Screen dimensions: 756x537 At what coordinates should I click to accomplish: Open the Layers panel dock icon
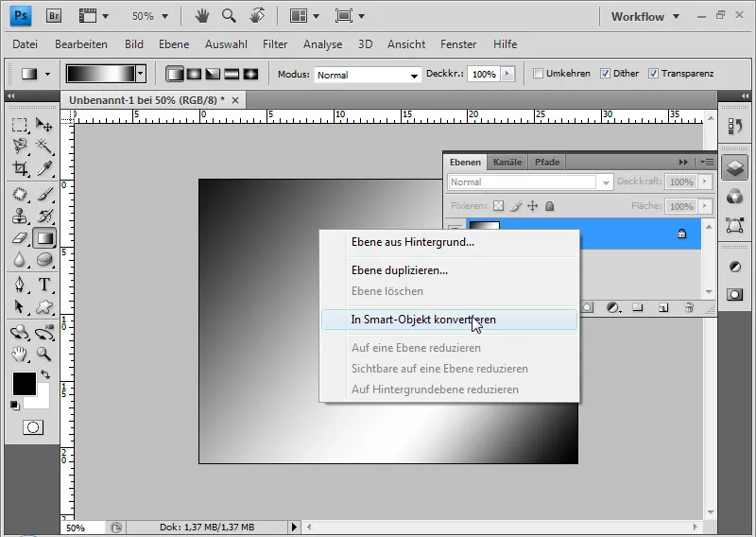pos(734,168)
